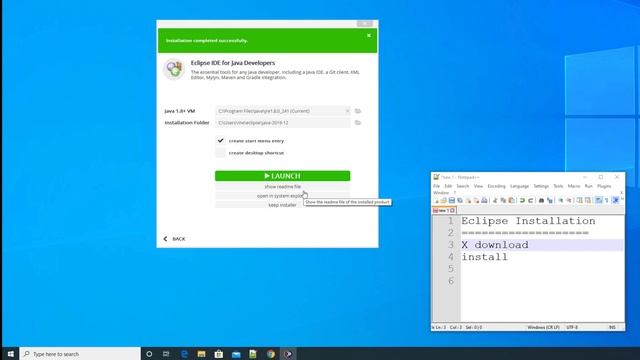Image resolution: width=640 pixels, height=360 pixels.
Task: Toggle synchronize vertical scrolling icon in Notepad++
Action: [580, 200]
